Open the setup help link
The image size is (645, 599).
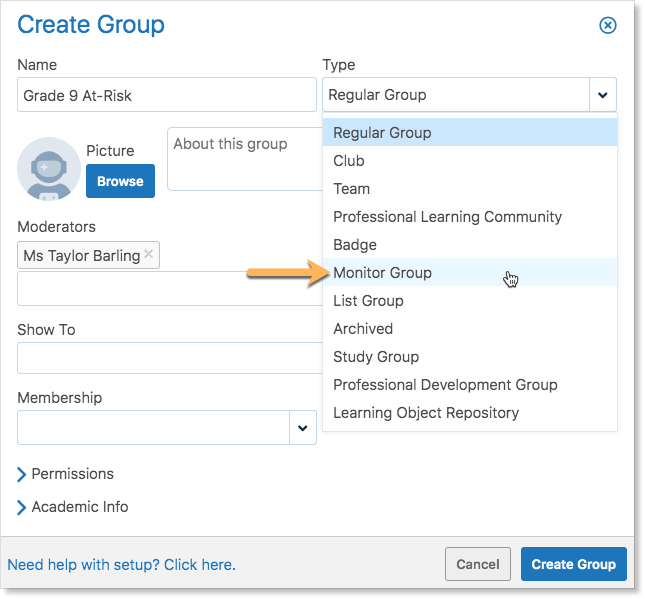pos(122,564)
